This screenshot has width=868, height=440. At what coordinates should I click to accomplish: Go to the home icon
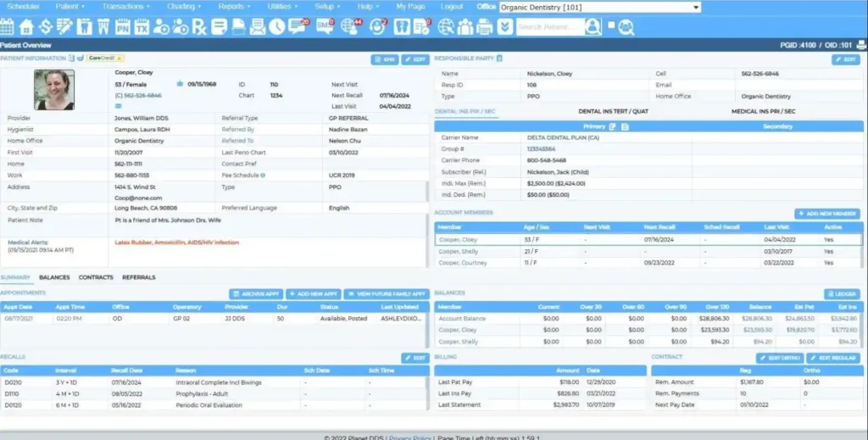point(26,26)
